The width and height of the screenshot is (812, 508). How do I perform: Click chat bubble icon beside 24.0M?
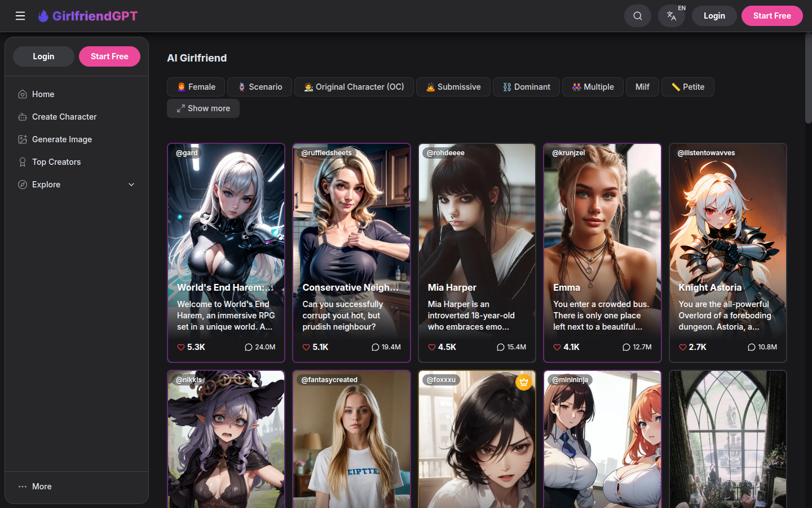click(x=249, y=347)
